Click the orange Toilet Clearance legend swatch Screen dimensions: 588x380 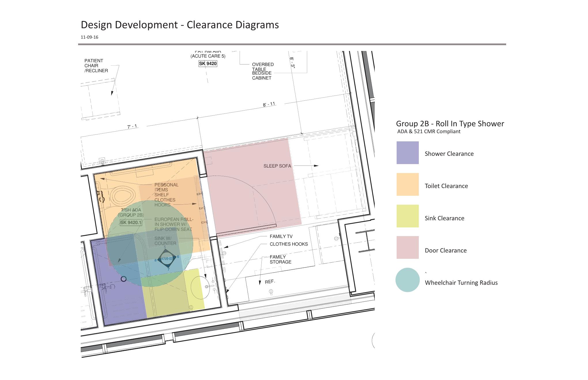[407, 184]
